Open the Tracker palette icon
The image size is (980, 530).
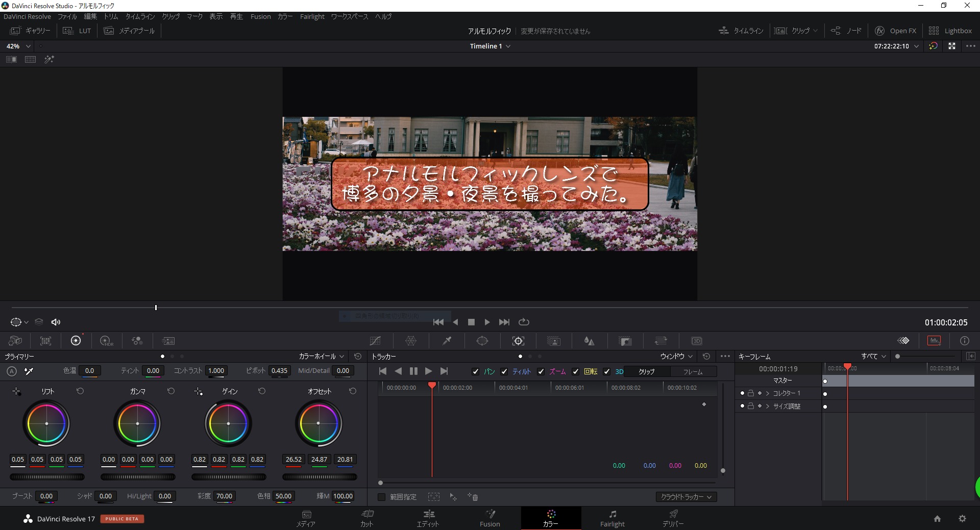click(518, 341)
